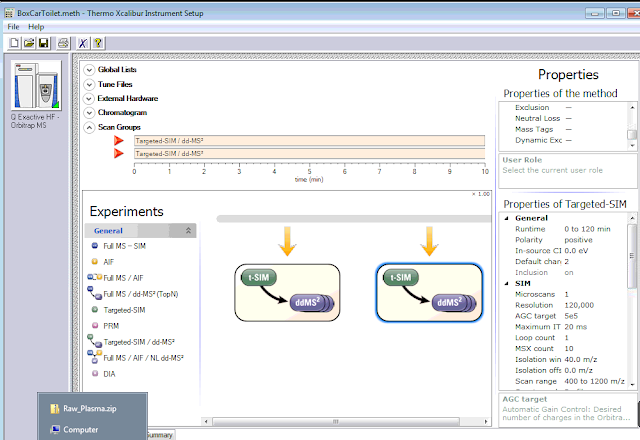Screen dimensions: 640x440
Task: Open the Help menu
Action: 36,27
